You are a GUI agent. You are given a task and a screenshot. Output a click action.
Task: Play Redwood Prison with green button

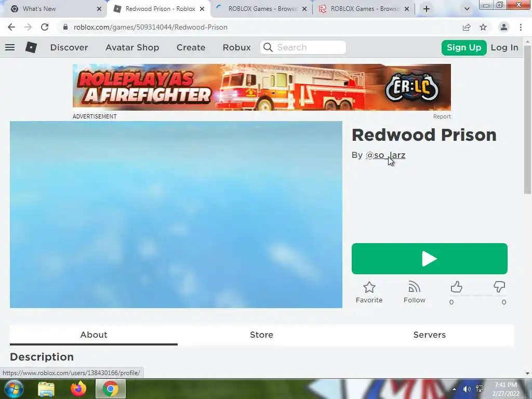pyautogui.click(x=430, y=259)
